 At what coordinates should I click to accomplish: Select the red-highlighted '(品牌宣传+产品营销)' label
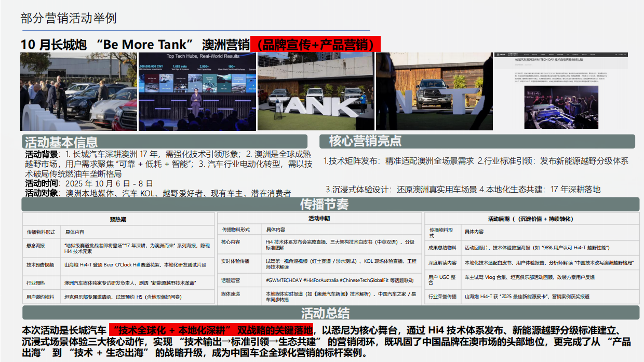tap(315, 44)
